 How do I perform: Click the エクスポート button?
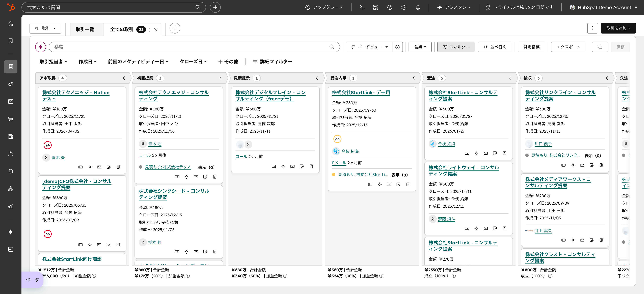pyautogui.click(x=568, y=47)
